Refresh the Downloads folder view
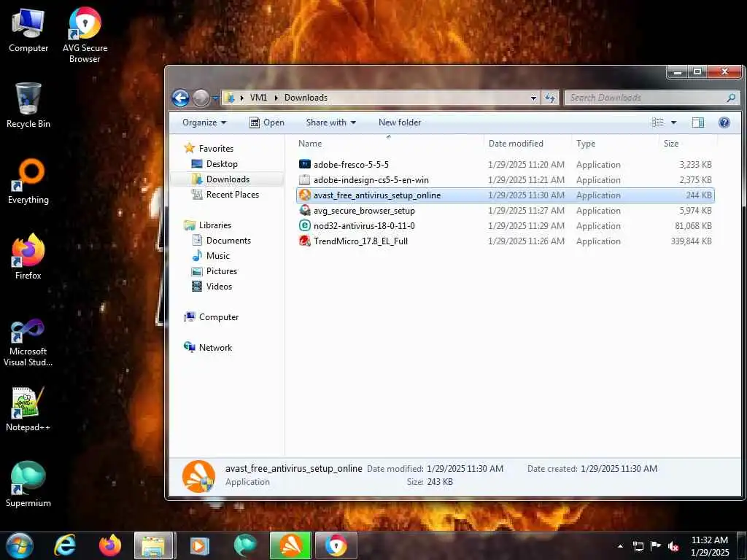The height and width of the screenshot is (560, 747). (550, 98)
